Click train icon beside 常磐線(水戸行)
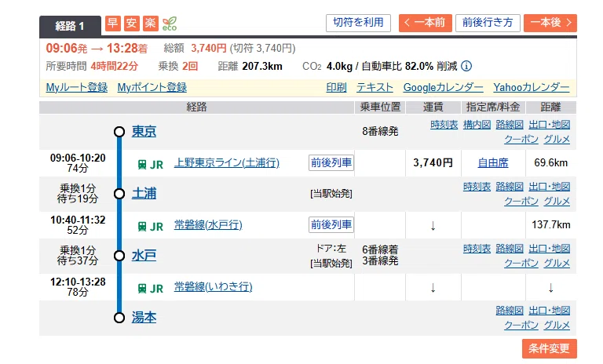 point(142,227)
